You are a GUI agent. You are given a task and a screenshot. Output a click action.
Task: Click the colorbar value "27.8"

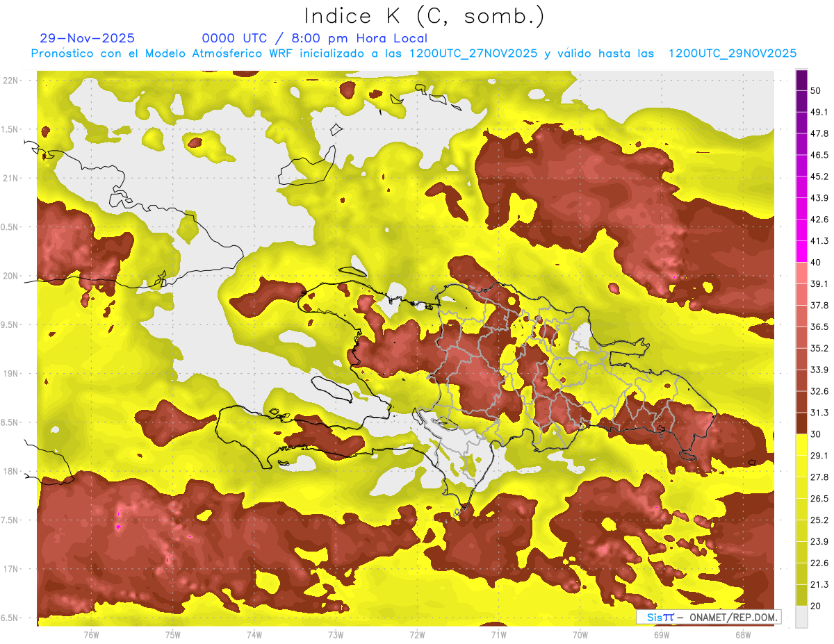[x=819, y=477]
